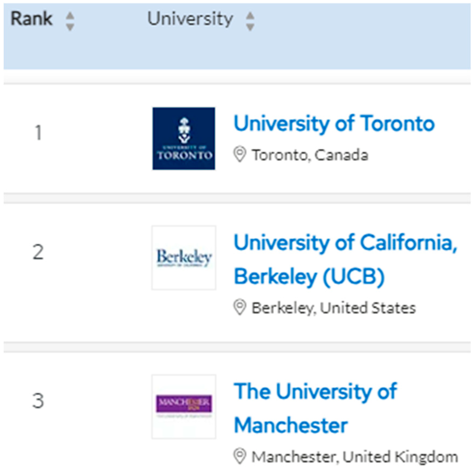Image resolution: width=476 pixels, height=470 pixels.
Task: Click the Berkeley, United States location text
Action: point(334,308)
